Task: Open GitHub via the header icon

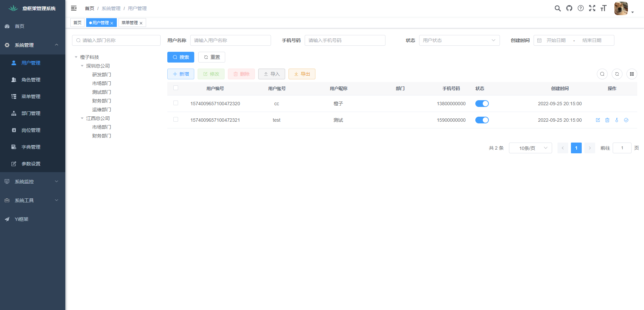Action: [569, 8]
